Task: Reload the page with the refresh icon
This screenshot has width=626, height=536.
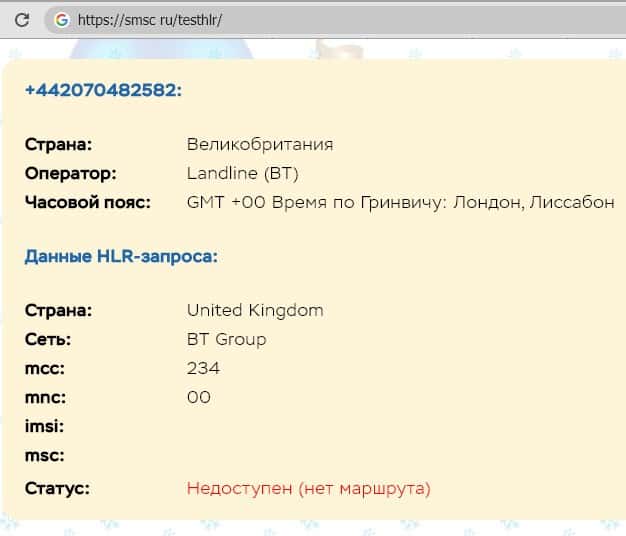Action: tap(22, 20)
